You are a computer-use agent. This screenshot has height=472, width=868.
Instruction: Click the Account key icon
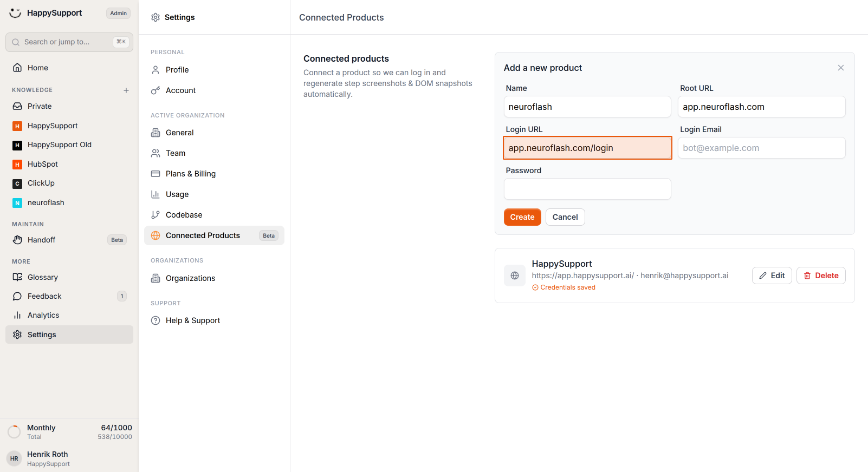156,90
